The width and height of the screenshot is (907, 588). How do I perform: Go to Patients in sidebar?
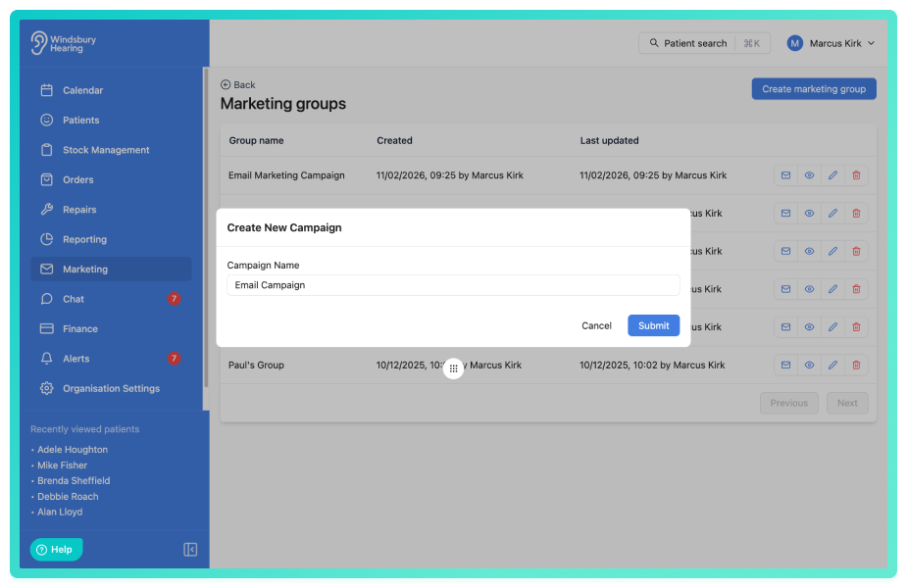point(111,121)
